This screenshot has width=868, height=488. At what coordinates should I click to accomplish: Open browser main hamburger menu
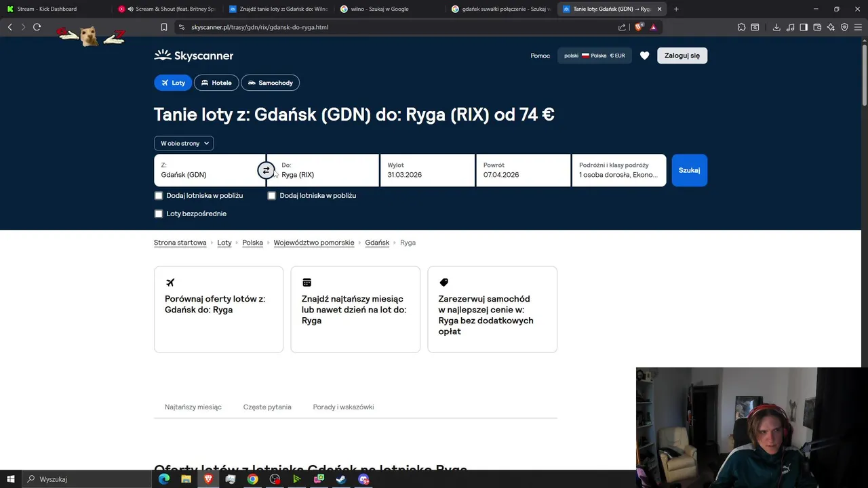(858, 27)
